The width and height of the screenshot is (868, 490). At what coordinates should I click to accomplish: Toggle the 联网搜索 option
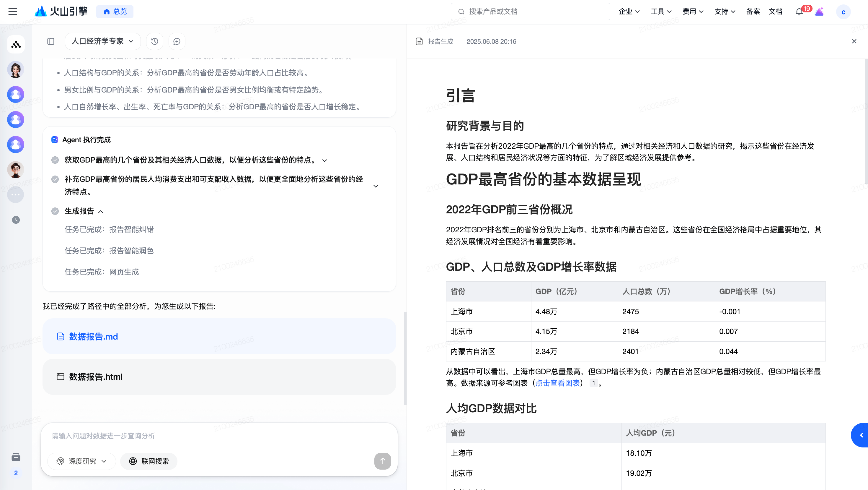149,461
